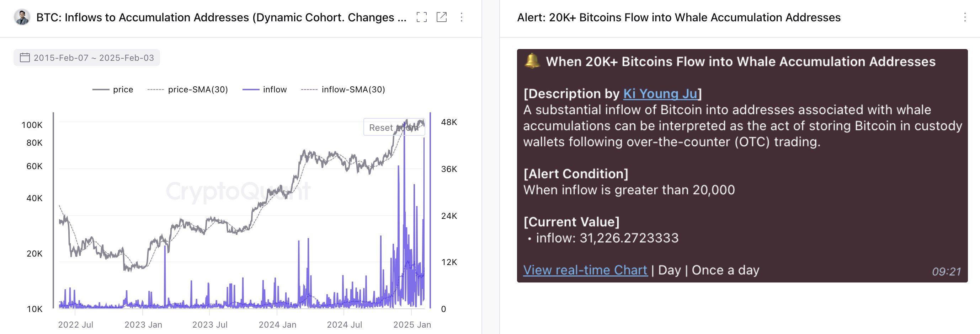
Task: Click Ki Young Ju's profile avatar beside chart title
Action: point(22,17)
